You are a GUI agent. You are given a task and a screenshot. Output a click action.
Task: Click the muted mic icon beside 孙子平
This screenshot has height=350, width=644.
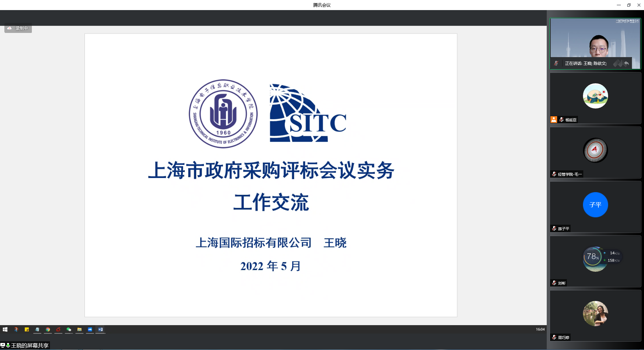554,228
